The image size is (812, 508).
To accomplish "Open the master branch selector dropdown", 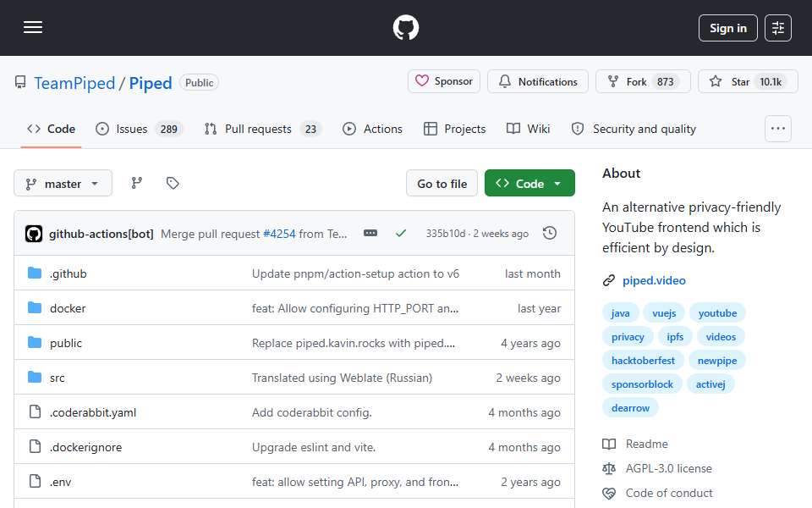I will pos(63,184).
